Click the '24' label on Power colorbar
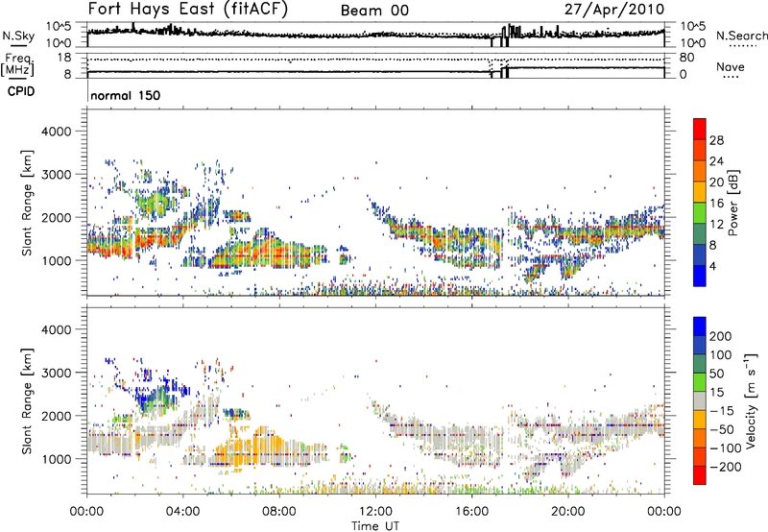 716,161
